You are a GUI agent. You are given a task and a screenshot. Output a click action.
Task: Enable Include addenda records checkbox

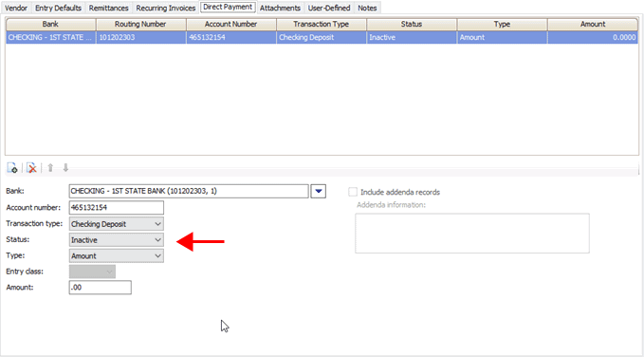353,192
